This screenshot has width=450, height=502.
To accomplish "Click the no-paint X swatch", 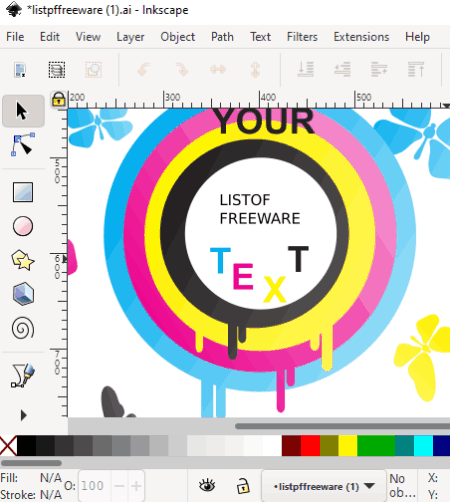I will click(x=8, y=445).
